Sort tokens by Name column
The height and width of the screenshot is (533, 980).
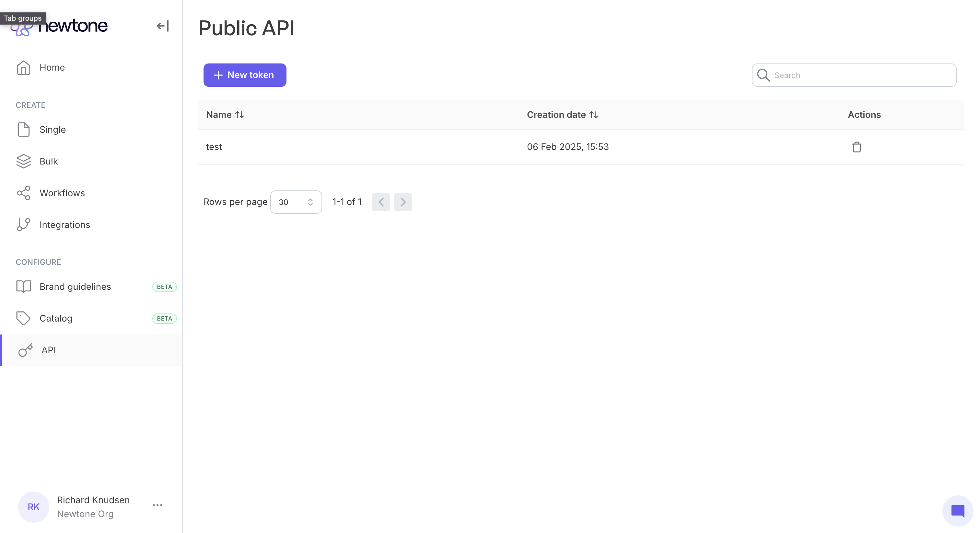point(225,115)
